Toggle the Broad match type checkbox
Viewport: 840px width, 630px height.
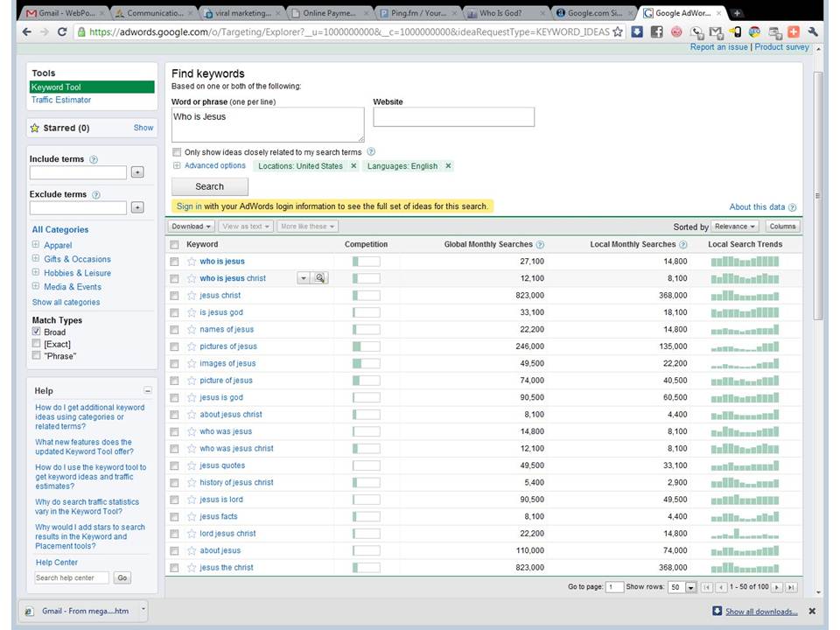coord(36,332)
